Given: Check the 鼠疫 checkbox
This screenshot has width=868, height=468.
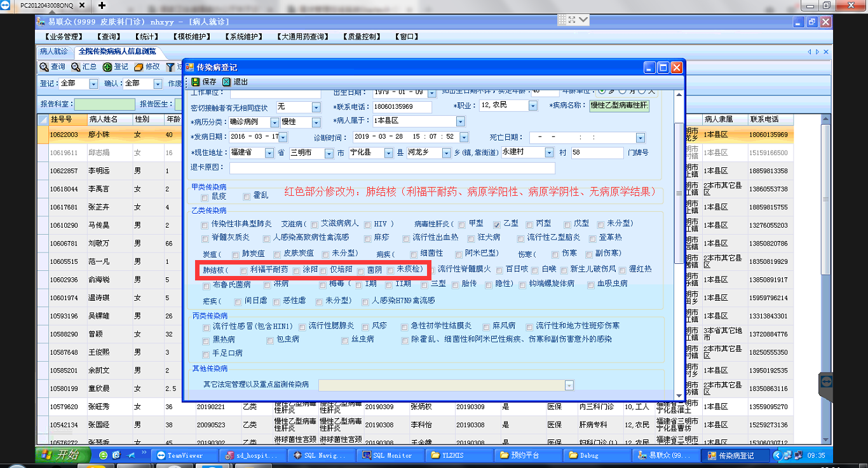Looking at the screenshot, I should click(205, 197).
